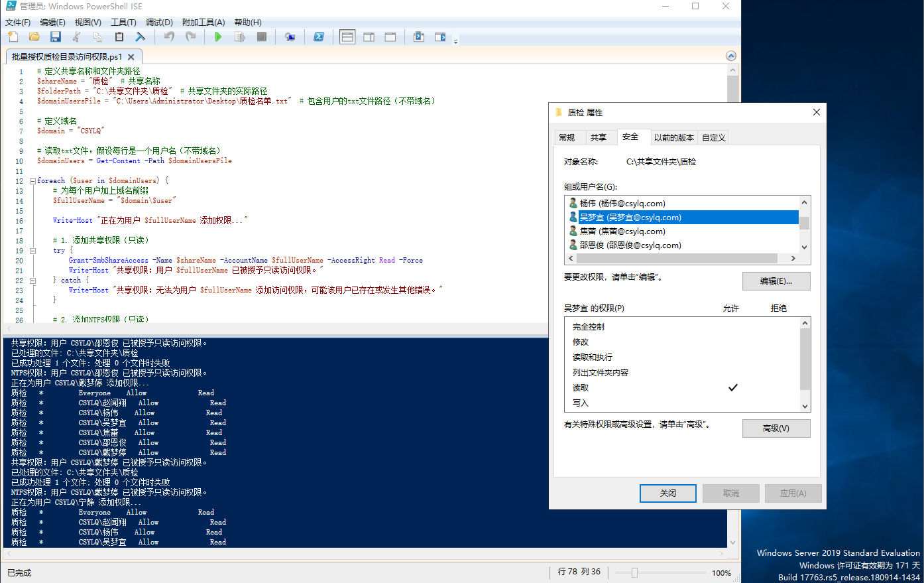
Task: Open the 编辑(E) menu
Action: 53,23
